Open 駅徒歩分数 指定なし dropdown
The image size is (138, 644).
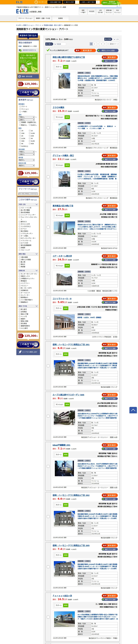27,166
